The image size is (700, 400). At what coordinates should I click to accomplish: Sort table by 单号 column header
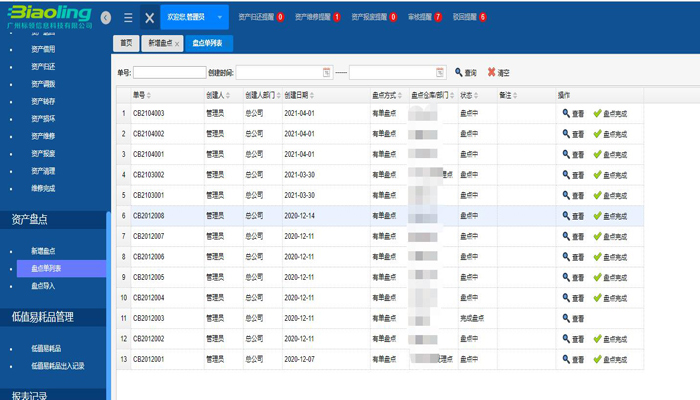pyautogui.click(x=139, y=95)
